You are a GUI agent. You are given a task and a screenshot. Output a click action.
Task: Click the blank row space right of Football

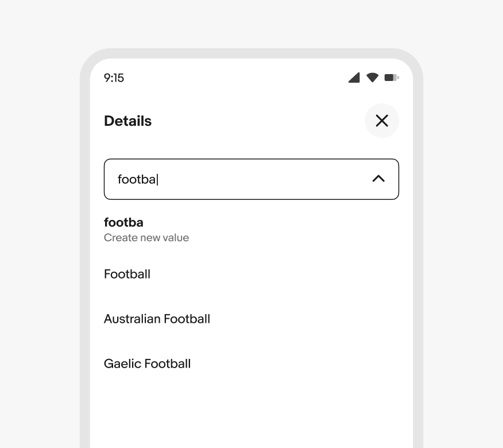274,274
